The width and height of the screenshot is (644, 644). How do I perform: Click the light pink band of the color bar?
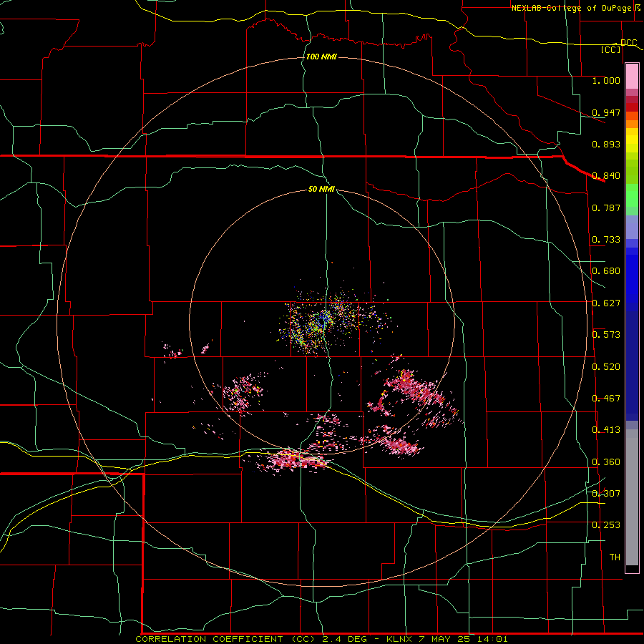(x=632, y=77)
